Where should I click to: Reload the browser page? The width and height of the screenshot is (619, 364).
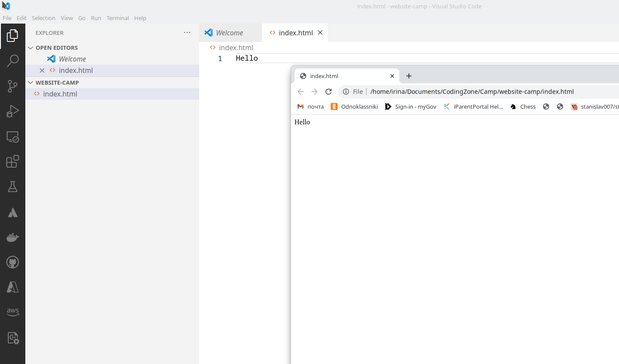[329, 92]
